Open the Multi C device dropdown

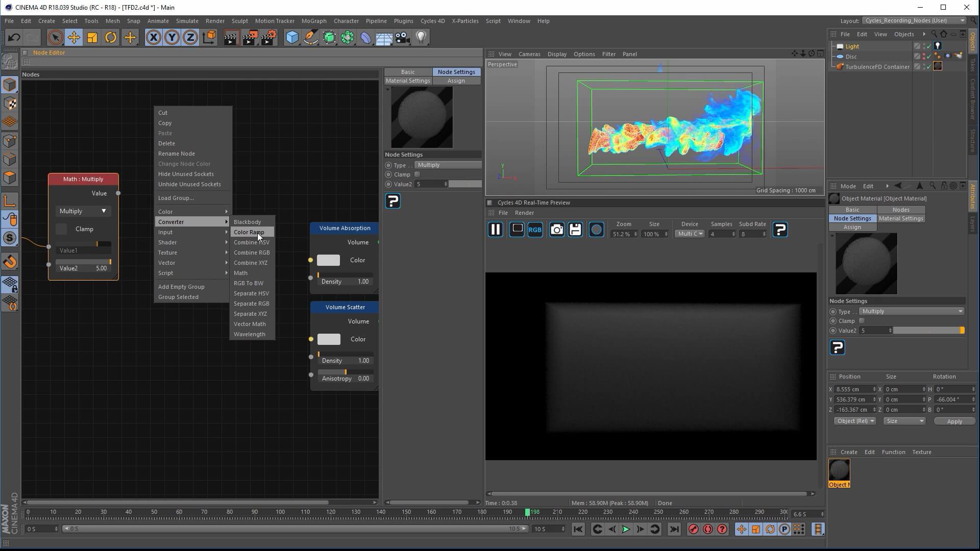pos(690,234)
